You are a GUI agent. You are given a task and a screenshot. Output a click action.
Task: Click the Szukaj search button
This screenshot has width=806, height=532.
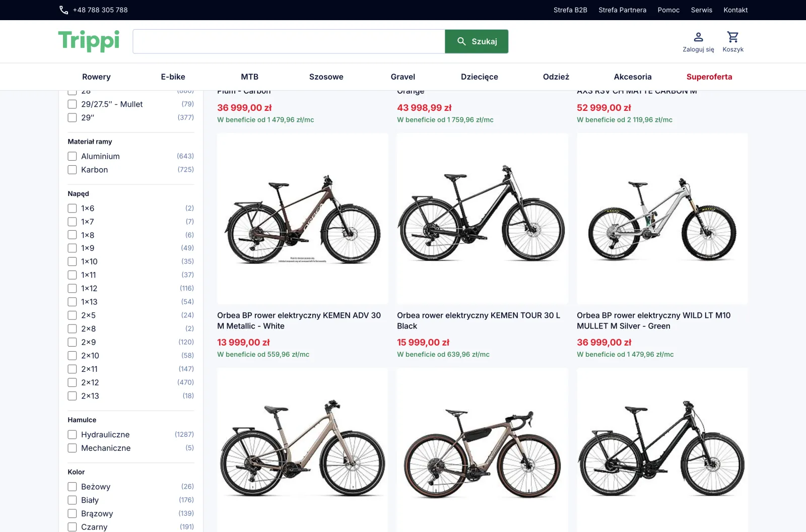[x=477, y=41]
